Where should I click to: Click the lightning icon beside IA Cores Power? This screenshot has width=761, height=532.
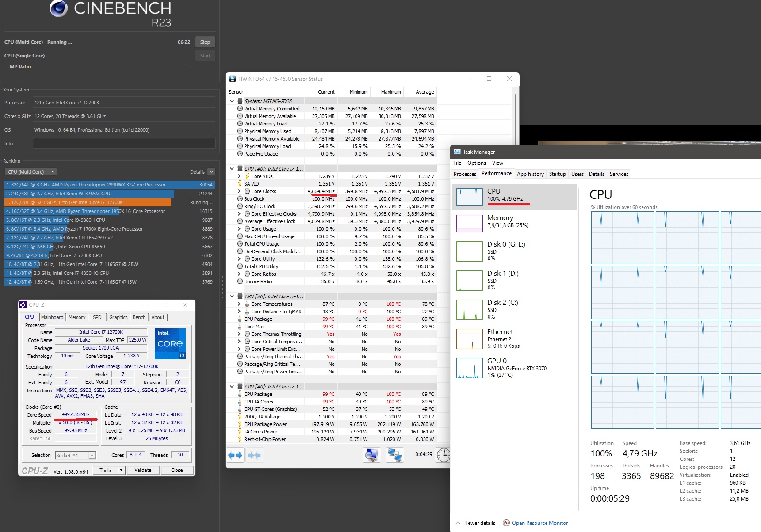pos(240,432)
